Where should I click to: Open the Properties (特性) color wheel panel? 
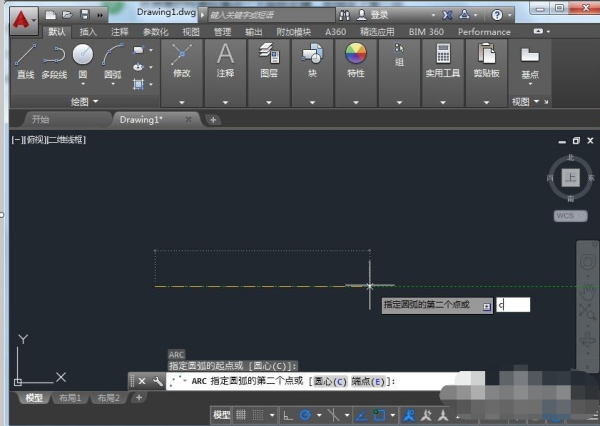pyautogui.click(x=356, y=60)
